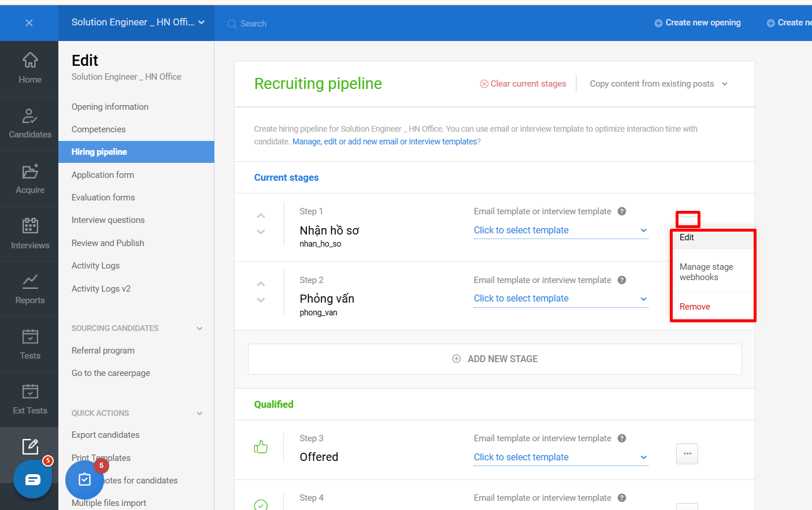Image resolution: width=812 pixels, height=510 pixels.
Task: Open Copy content from existing posts dropdown
Action: coord(658,84)
